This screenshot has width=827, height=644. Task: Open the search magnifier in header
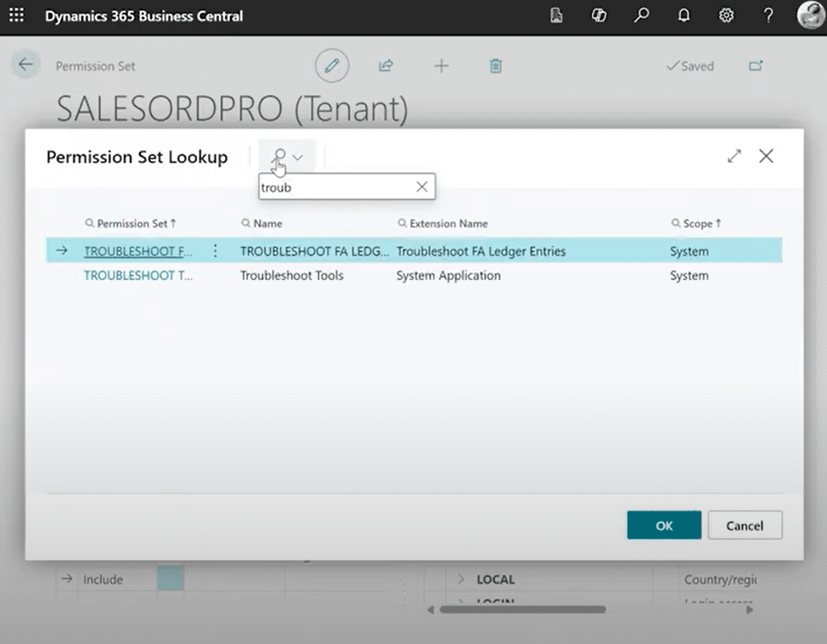[641, 16]
